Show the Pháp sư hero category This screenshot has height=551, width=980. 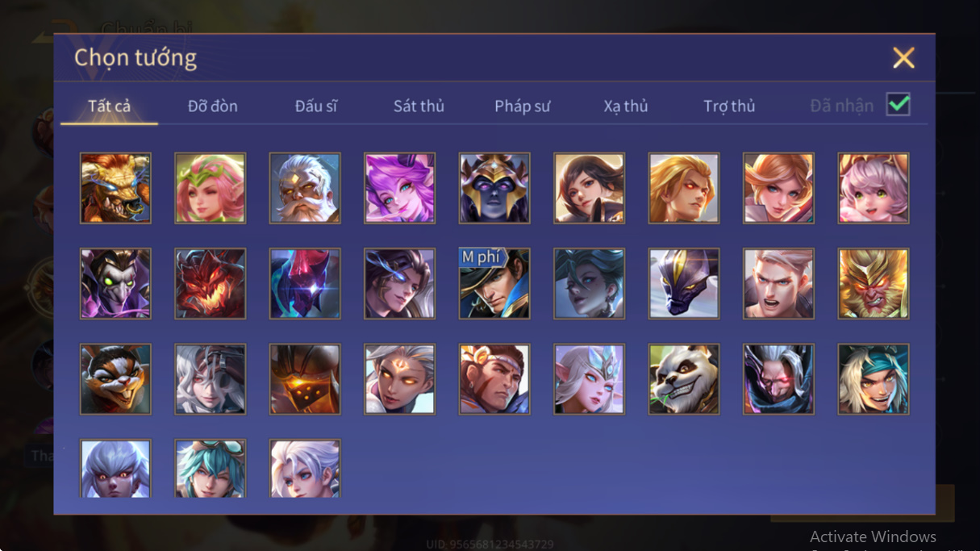tap(523, 106)
